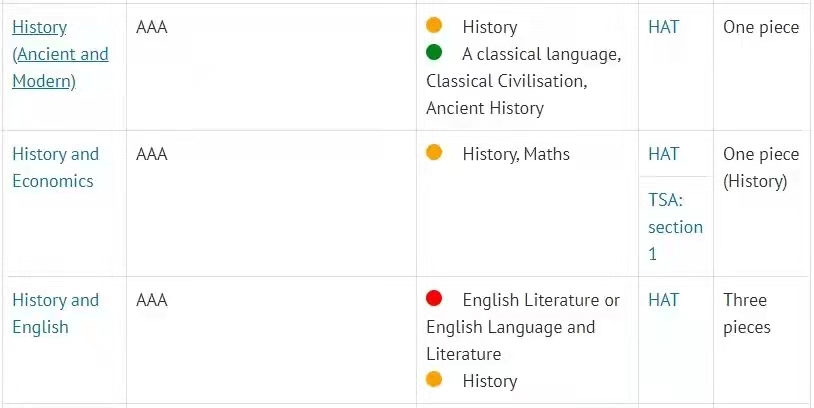
Task: Click the HAT link in the History and Economics row
Action: point(663,154)
